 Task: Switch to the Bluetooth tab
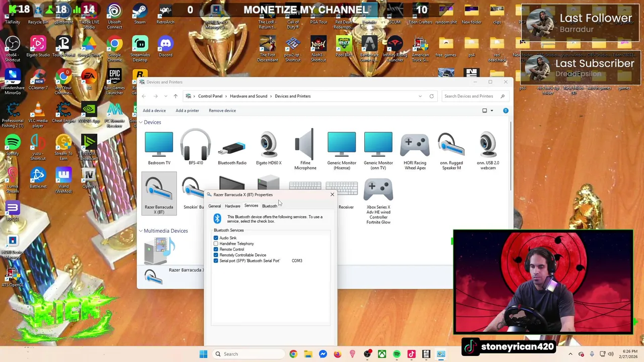point(270,206)
